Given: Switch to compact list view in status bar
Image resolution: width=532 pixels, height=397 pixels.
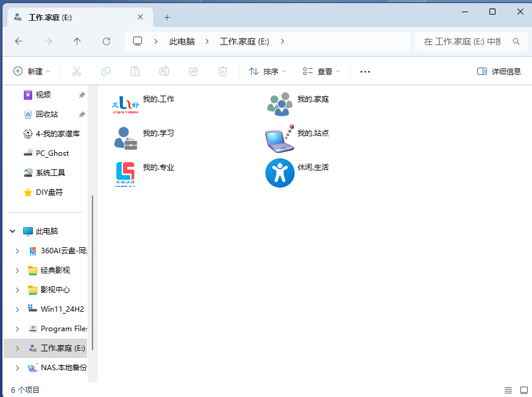Looking at the screenshot, I should coord(508,390).
